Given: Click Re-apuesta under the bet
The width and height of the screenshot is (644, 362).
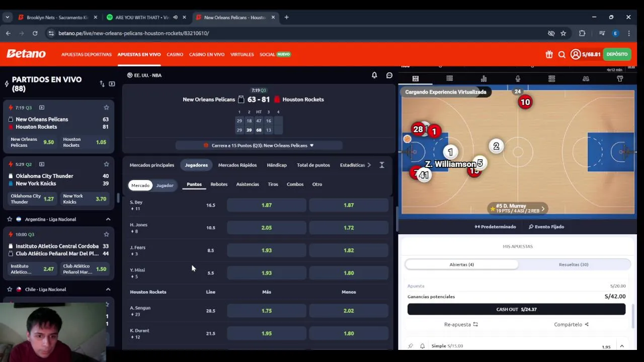Looking at the screenshot, I should coord(461,324).
